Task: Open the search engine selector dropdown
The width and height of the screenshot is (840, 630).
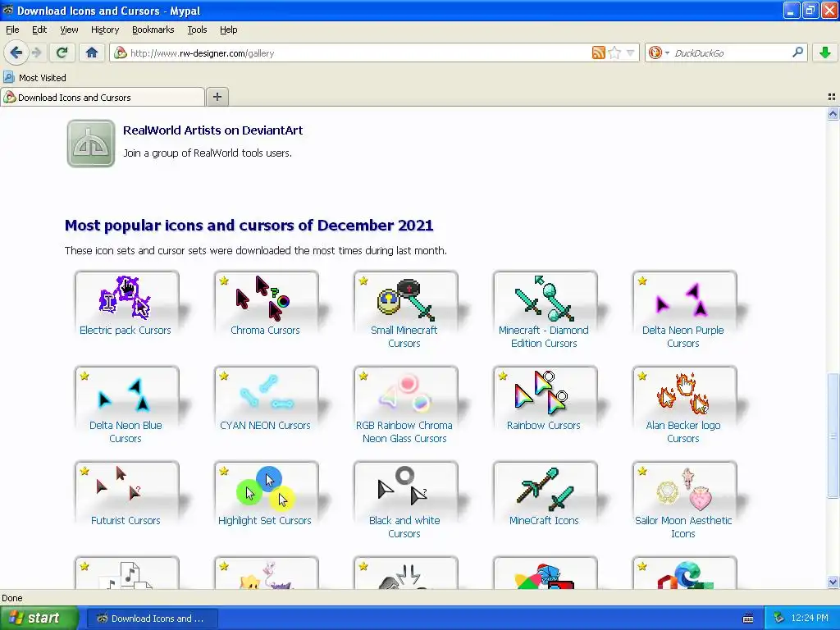Action: coord(659,52)
